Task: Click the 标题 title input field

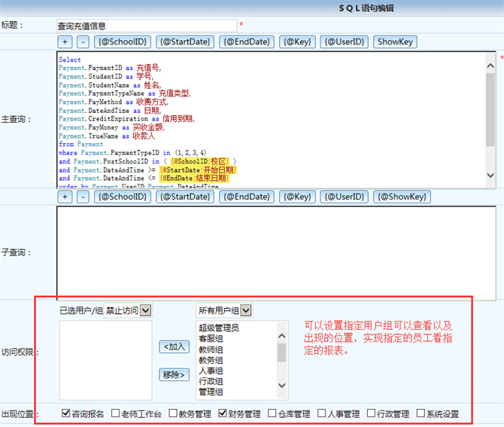Action: point(147,26)
